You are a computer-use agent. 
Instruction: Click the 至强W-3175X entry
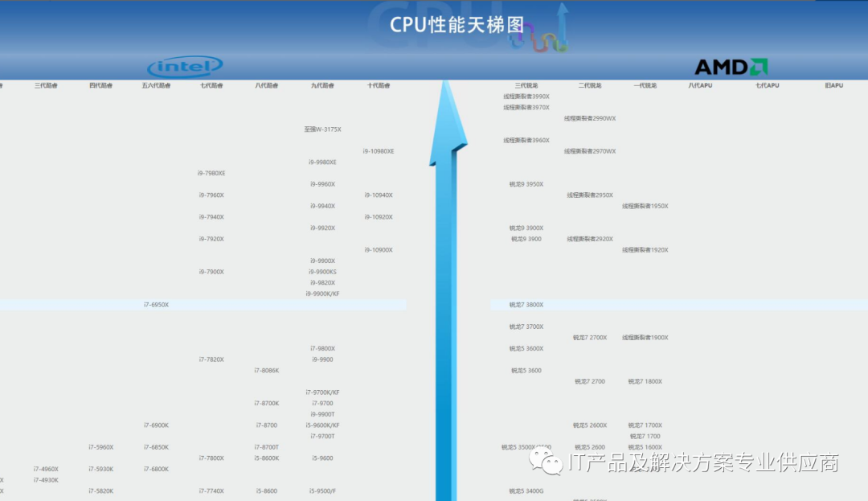323,129
